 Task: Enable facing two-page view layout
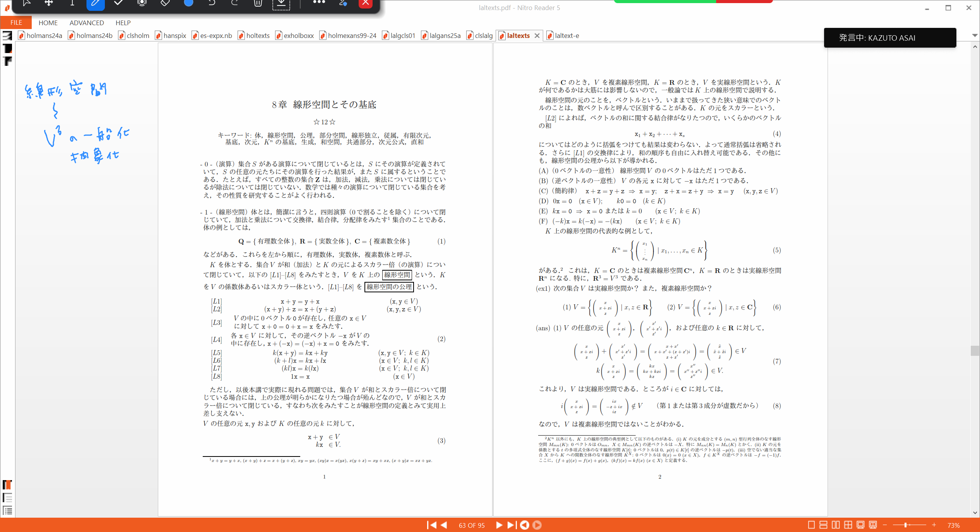pos(836,525)
